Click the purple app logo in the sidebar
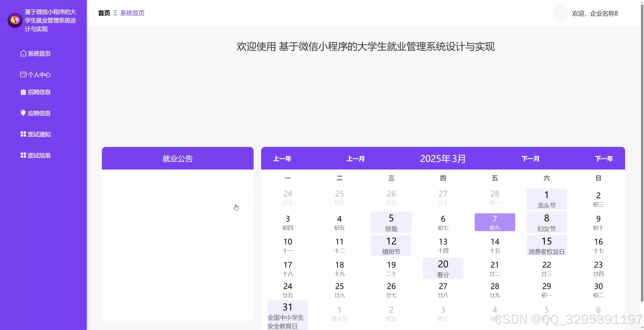 15,20
